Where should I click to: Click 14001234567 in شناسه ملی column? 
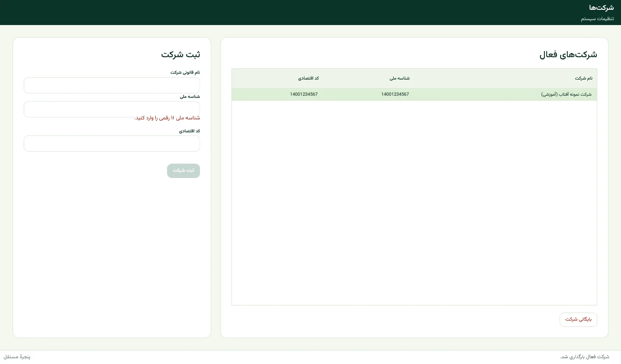tap(395, 94)
